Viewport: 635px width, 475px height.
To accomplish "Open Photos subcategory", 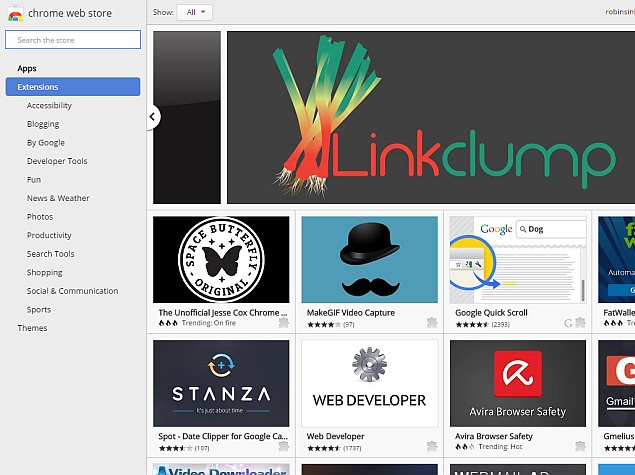I will (x=40, y=217).
